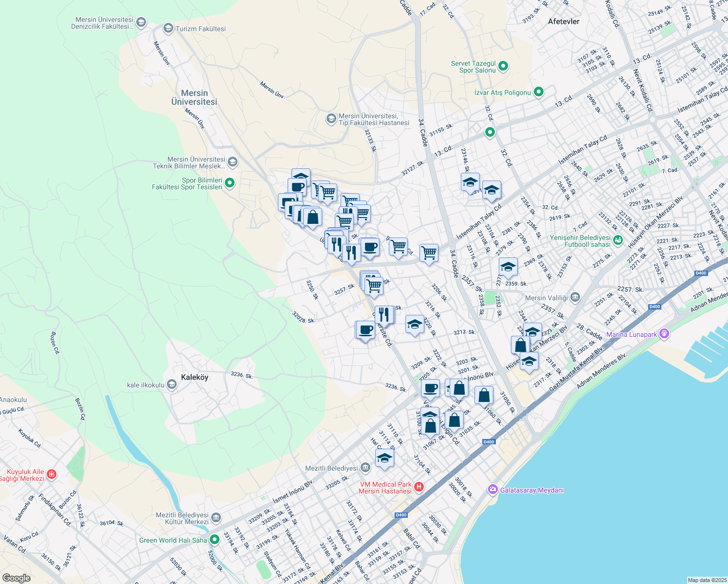Click the landmark marker near Mezitli Belediyesi
This screenshot has width=728, height=584.
point(366,467)
